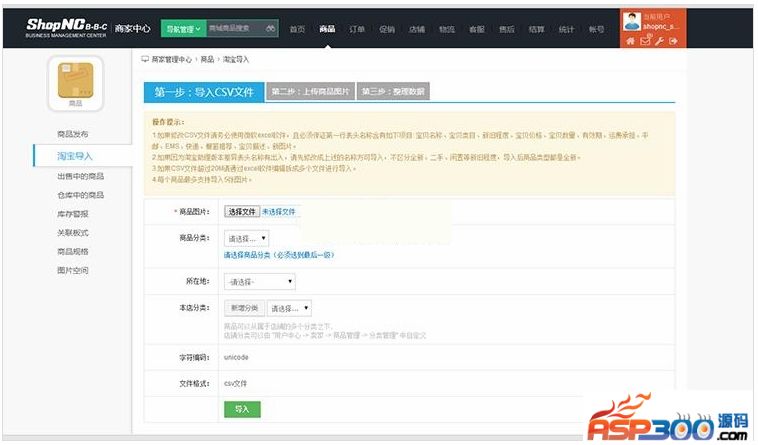The width and height of the screenshot is (758, 445).
Task: Click the 请选择商品分类 hint text
Action: coord(279,255)
